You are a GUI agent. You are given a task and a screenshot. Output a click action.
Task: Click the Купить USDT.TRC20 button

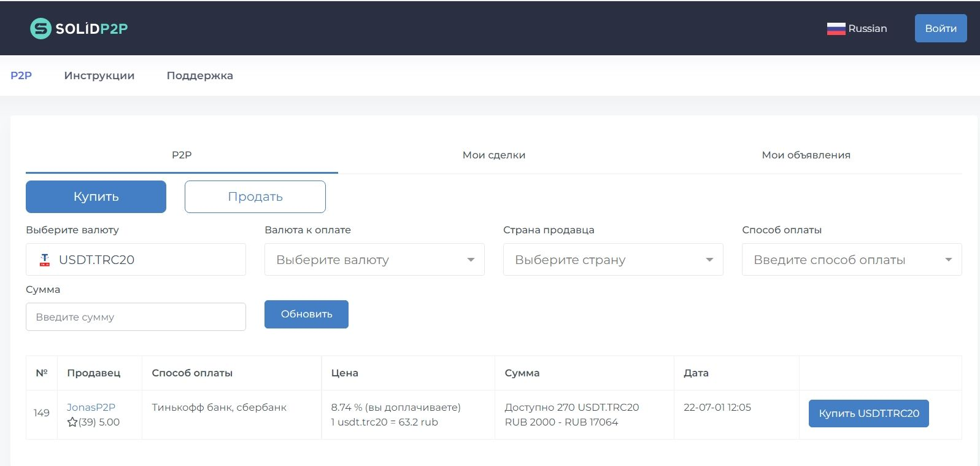[869, 413]
